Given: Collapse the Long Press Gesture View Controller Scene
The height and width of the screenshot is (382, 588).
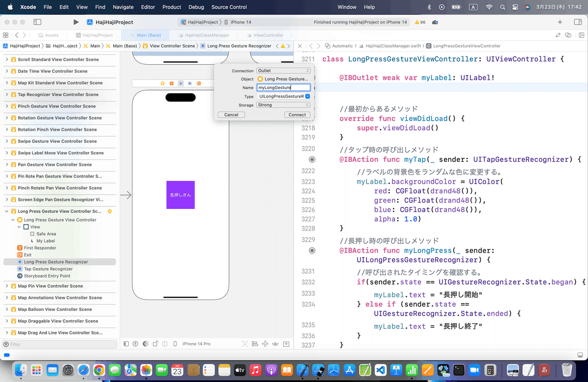Looking at the screenshot, I should coord(7,211).
